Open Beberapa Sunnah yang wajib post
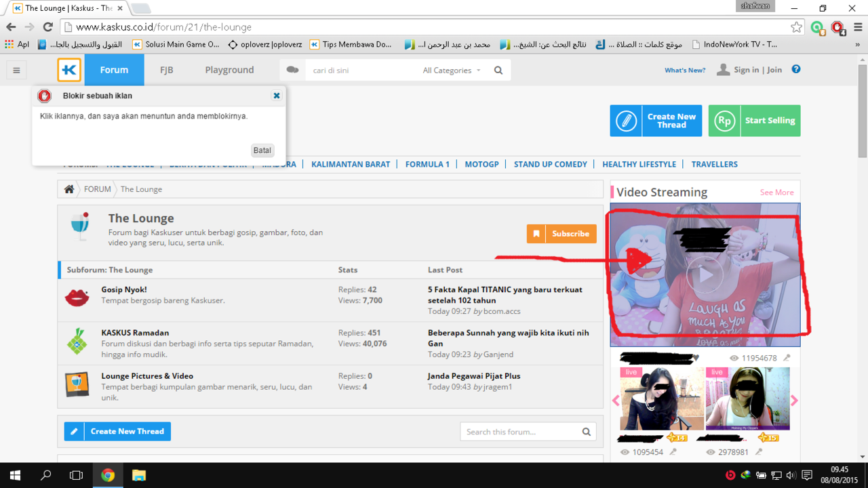 (x=509, y=338)
